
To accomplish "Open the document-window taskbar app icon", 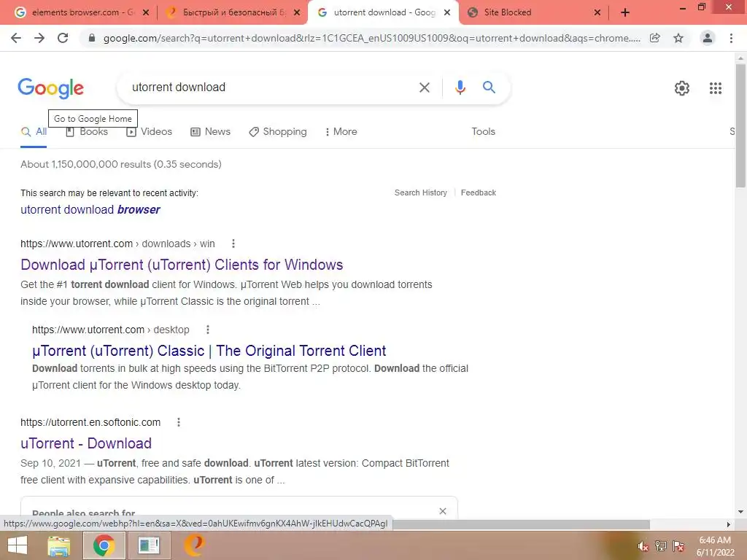I will pyautogui.click(x=149, y=545).
